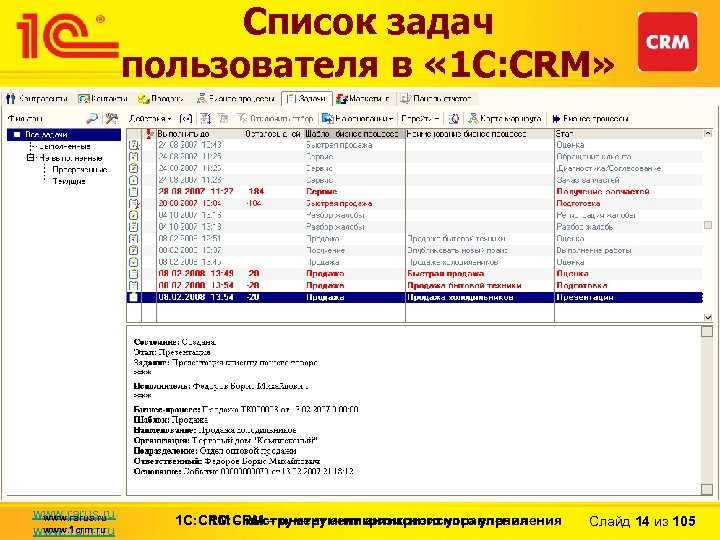This screenshot has height=540, width=720.
Task: Open the Маркетинг tab
Action: click(363, 99)
